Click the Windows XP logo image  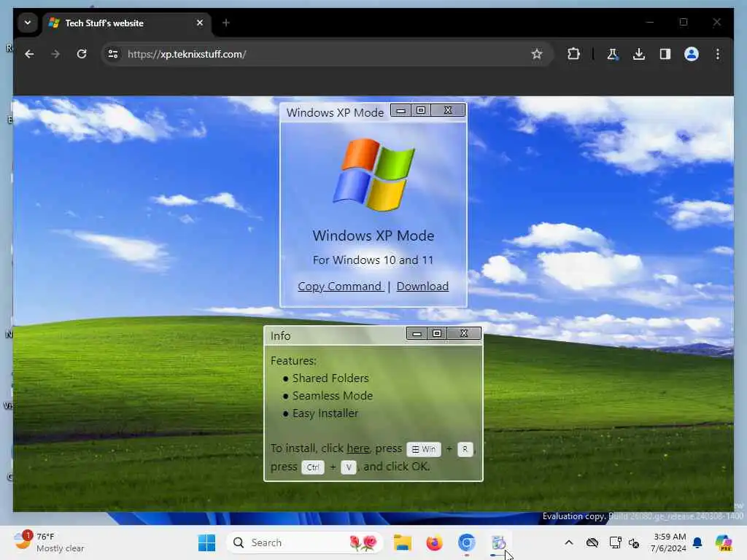click(x=374, y=174)
